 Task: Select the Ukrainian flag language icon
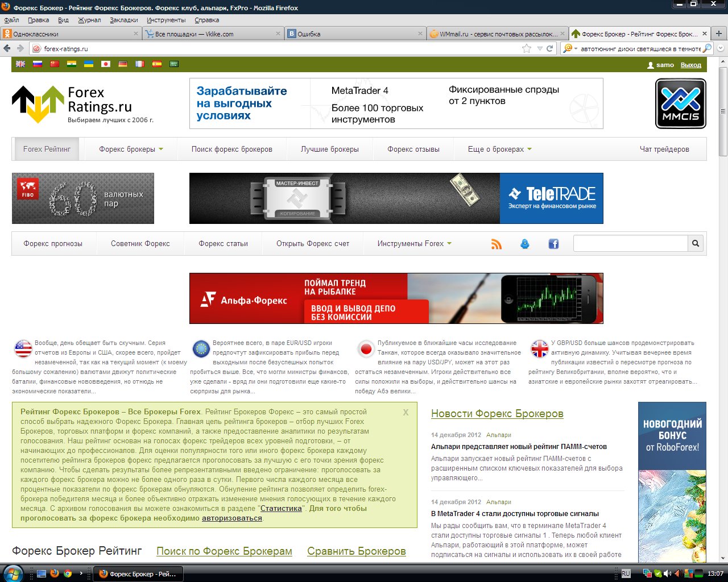click(89, 64)
